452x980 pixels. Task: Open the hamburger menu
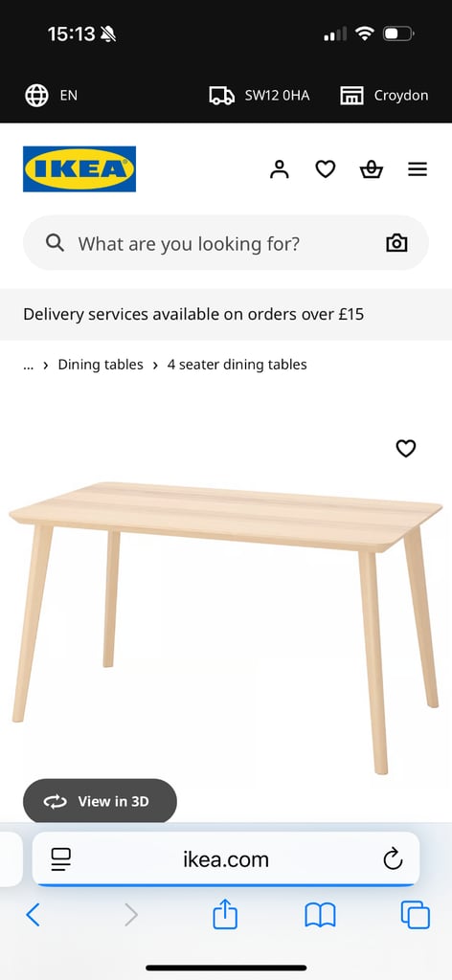coord(418,168)
